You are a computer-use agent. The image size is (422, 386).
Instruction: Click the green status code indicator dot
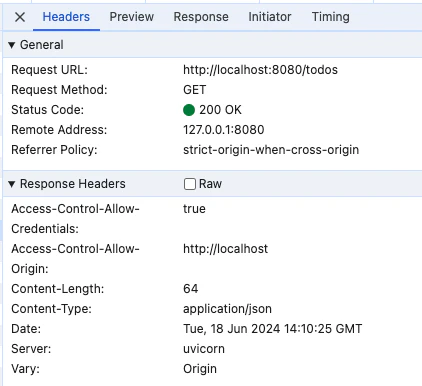coord(189,110)
